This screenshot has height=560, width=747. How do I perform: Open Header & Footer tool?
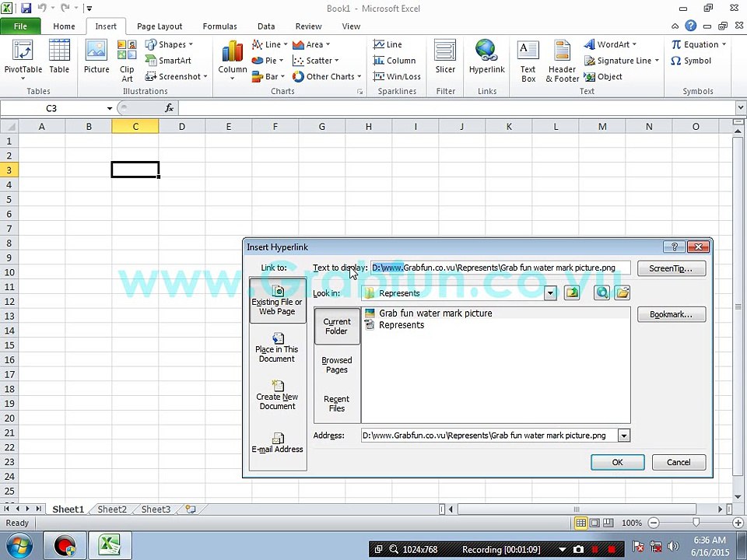pos(562,61)
